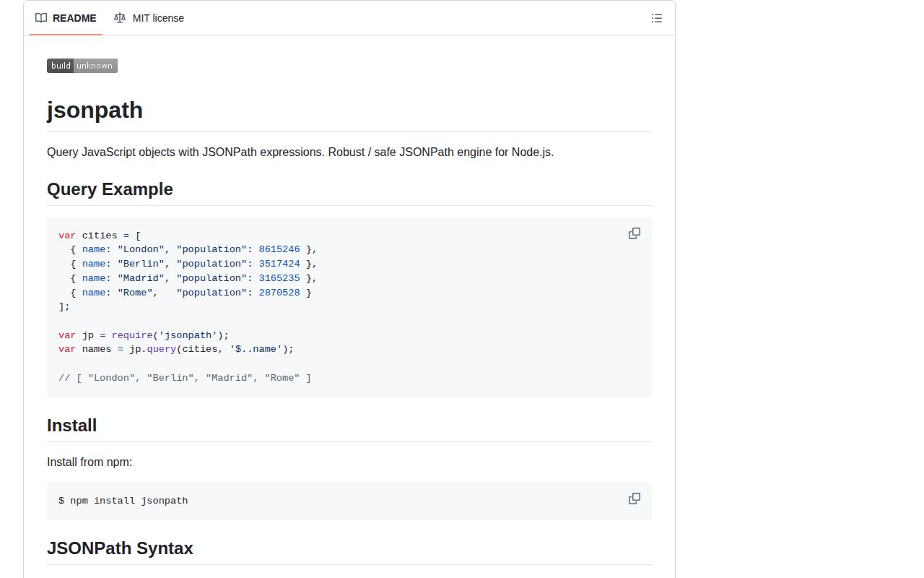Click the population value 2870528
Screen dimensions: 924x578
tap(279, 293)
